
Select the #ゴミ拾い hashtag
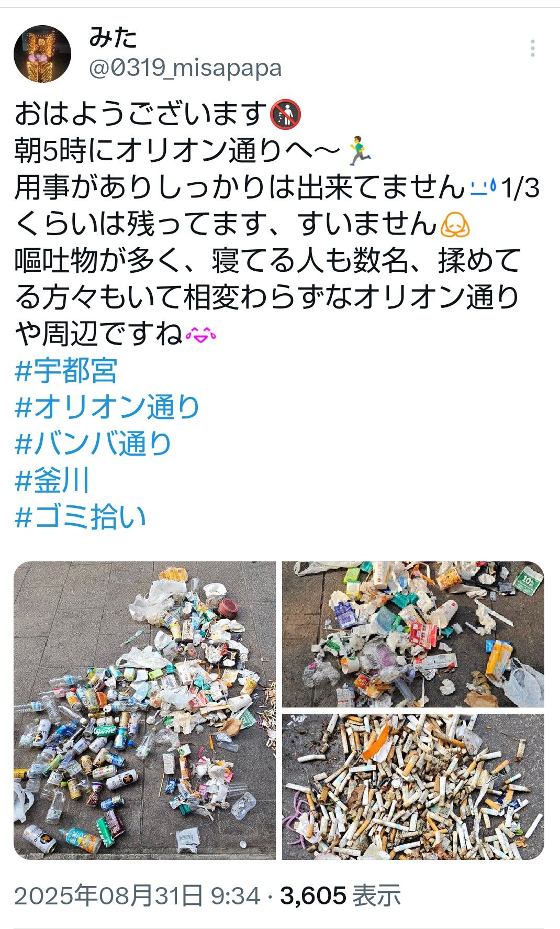tap(80, 517)
